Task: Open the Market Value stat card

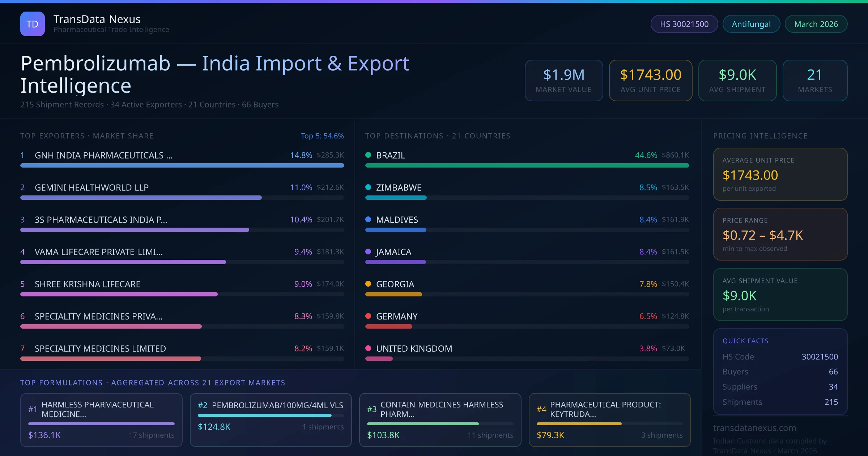Action: pos(563,80)
